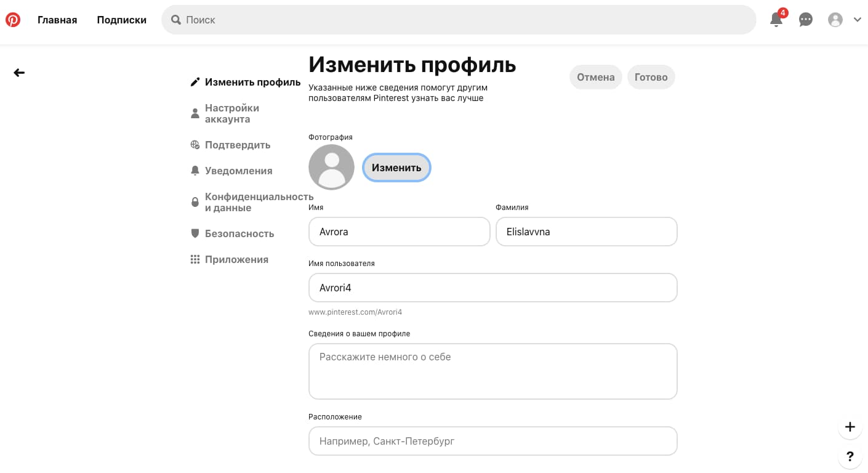This screenshot has height=473, width=868.
Task: Click the Pinterest logo icon
Action: 13,19
